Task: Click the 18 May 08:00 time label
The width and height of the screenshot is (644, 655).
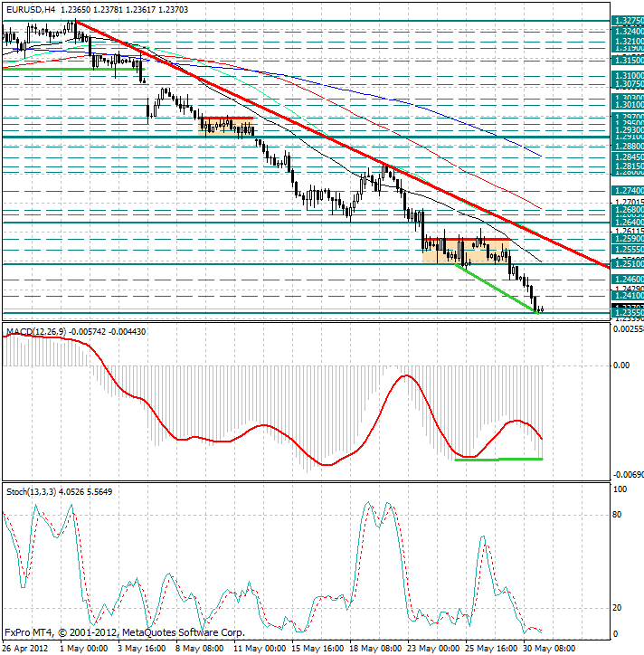Action: (x=376, y=649)
